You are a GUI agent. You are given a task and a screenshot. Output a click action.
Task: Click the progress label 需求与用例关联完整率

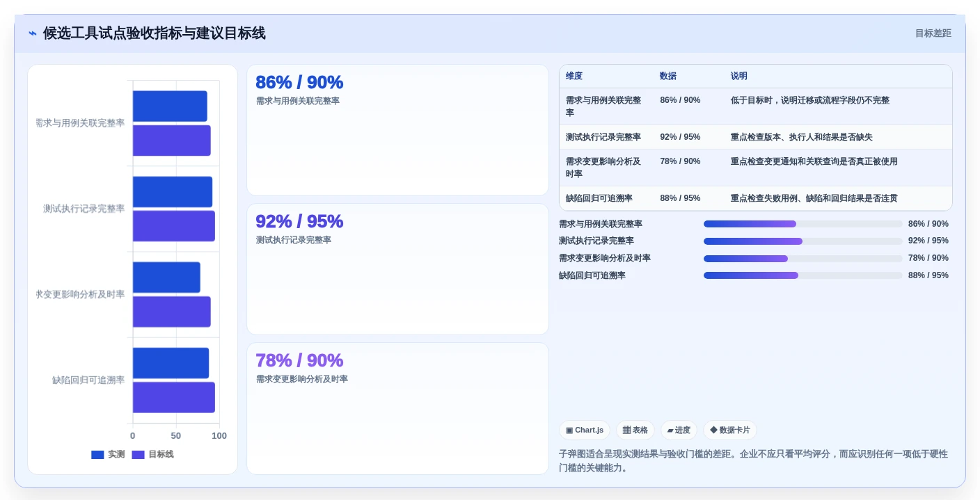tap(601, 224)
